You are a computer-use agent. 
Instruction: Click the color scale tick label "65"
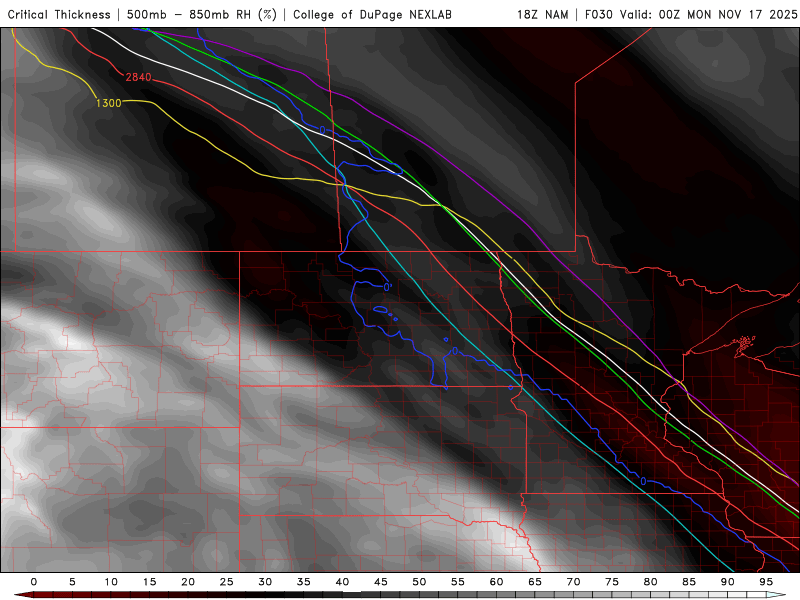[x=535, y=582]
